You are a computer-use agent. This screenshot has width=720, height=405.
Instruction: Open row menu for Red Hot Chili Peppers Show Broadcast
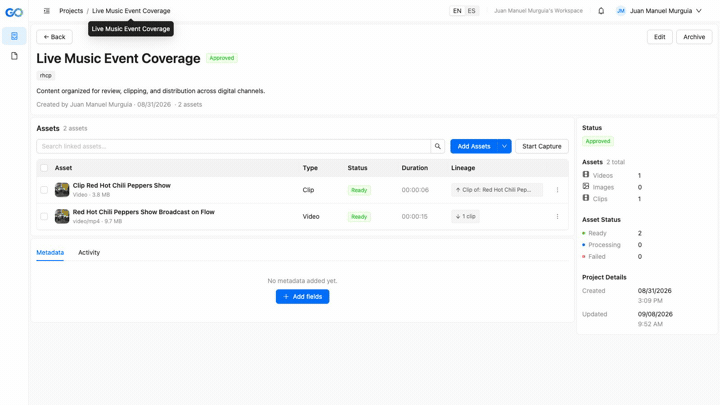[557, 216]
